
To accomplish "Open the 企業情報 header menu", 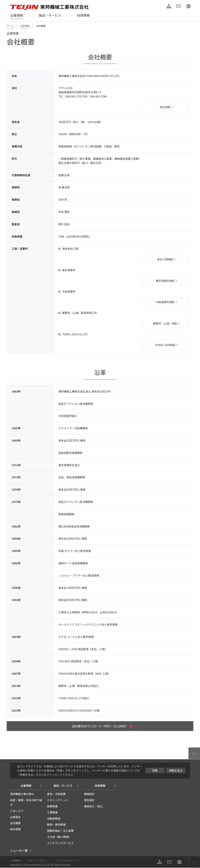I will tap(16, 15).
